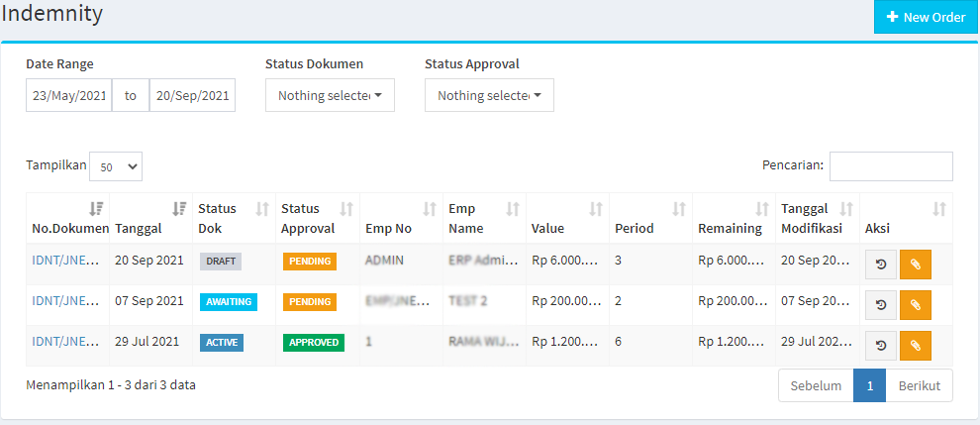
Task: Select page 1 in pagination
Action: point(869,385)
